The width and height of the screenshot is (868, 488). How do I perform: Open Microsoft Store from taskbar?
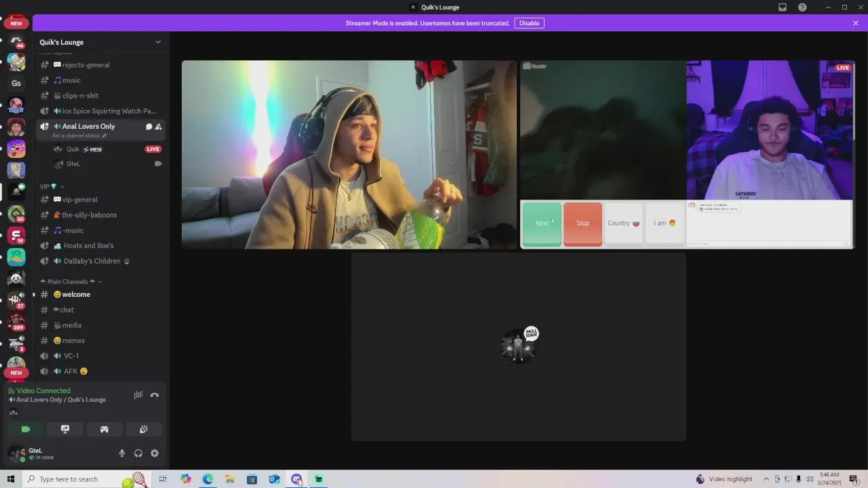252,479
